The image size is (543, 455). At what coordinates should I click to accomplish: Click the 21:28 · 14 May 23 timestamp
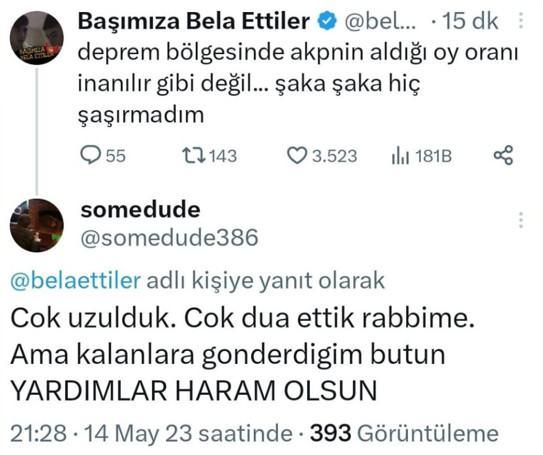click(151, 434)
